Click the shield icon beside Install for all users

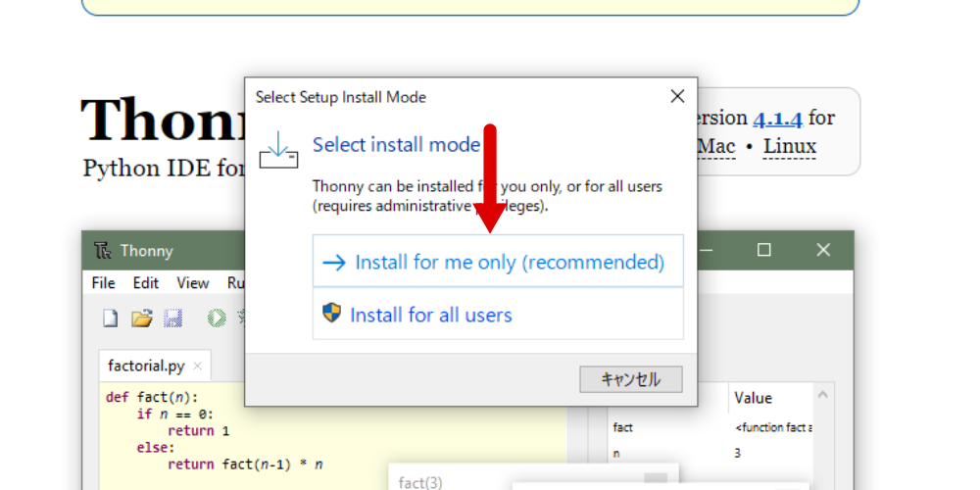[331, 313]
